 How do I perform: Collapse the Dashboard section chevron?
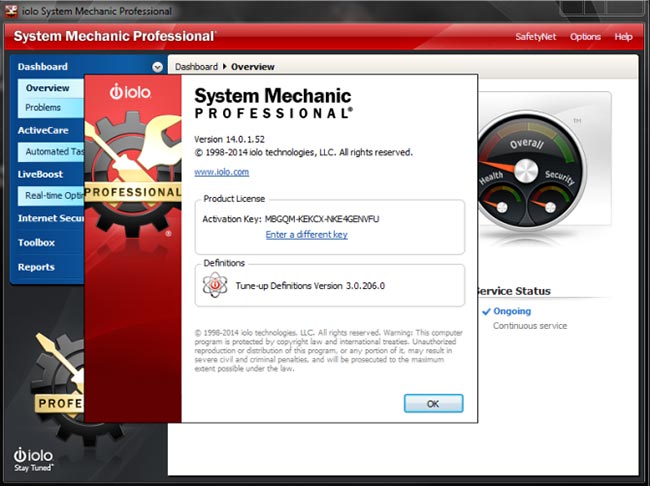(x=157, y=67)
